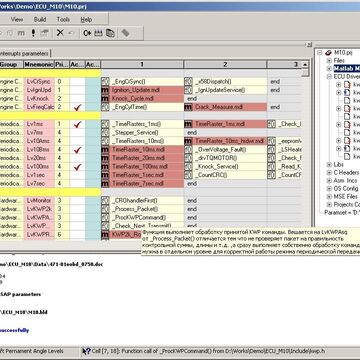This screenshot has height=360, width=360.
Task: Click the comb-shaped toolbar icon
Action: pyautogui.click(x=98, y=33)
